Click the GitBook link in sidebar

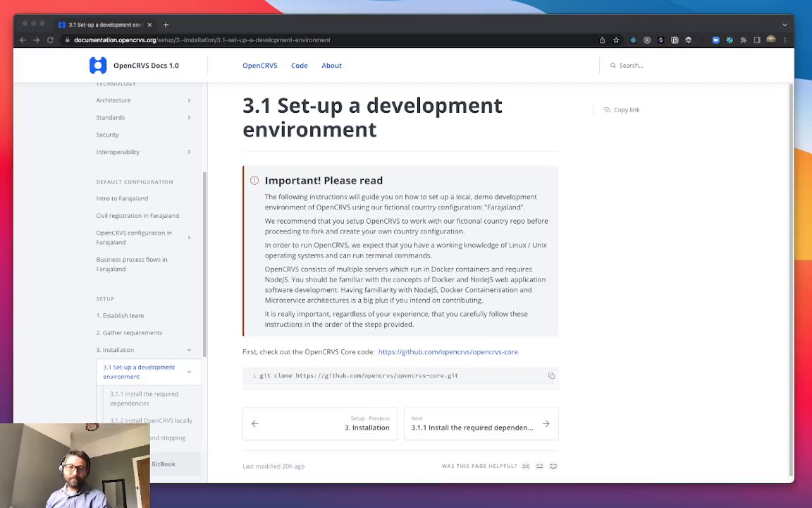pos(163,464)
